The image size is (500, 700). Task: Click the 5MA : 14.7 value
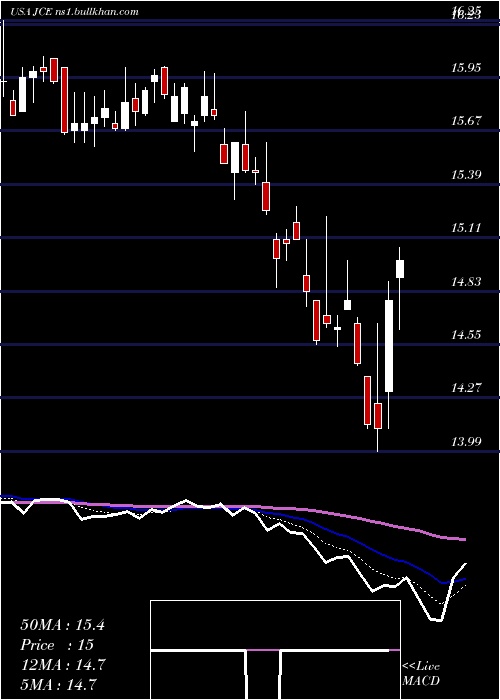58,684
